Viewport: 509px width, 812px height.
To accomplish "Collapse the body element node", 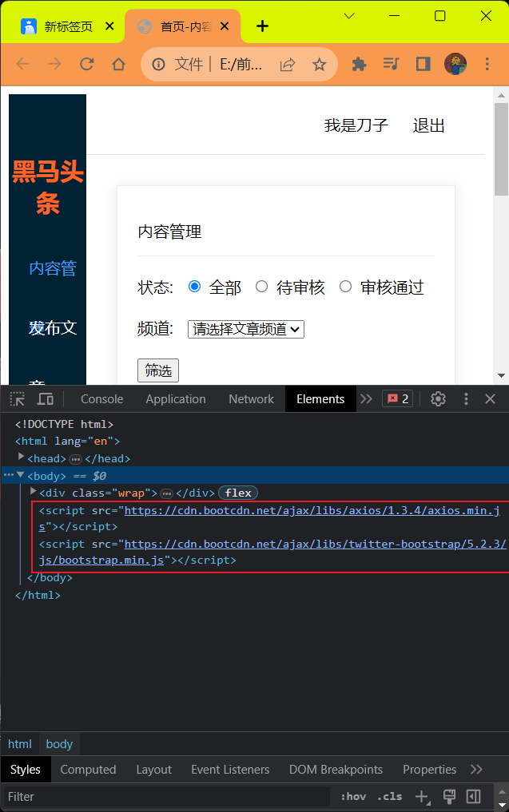I will coord(21,474).
